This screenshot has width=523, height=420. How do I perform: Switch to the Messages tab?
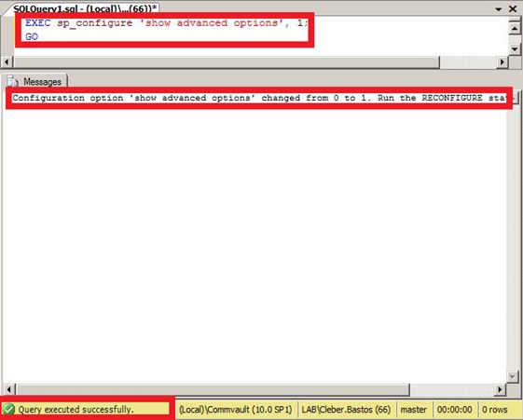[36, 81]
